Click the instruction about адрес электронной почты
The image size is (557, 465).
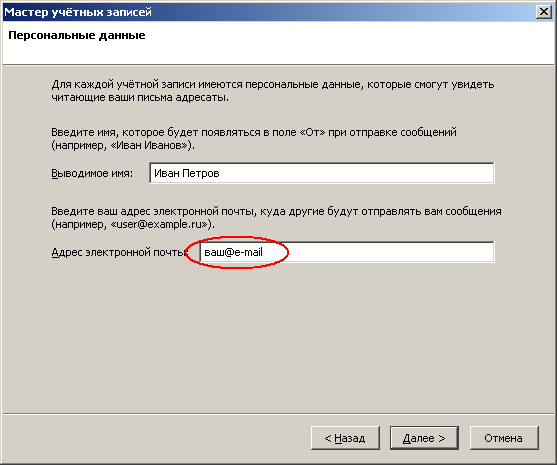pos(276,218)
